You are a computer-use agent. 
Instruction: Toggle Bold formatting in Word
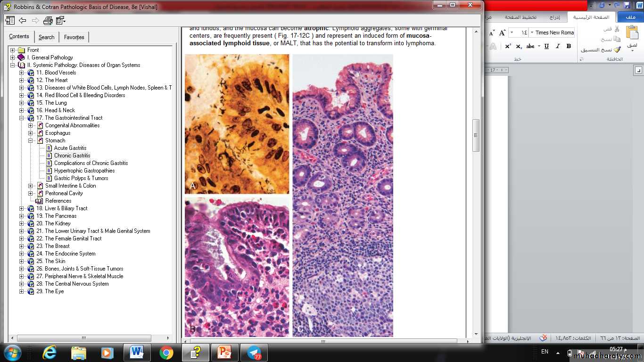point(569,46)
